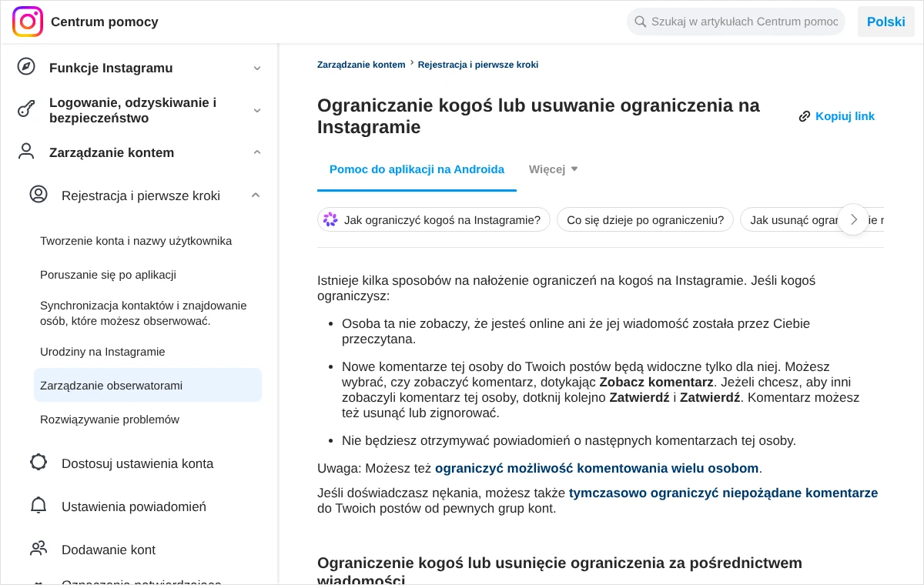
Task: Open Synchronizacja kontaktów i znajdowanie osób
Action: [x=143, y=313]
